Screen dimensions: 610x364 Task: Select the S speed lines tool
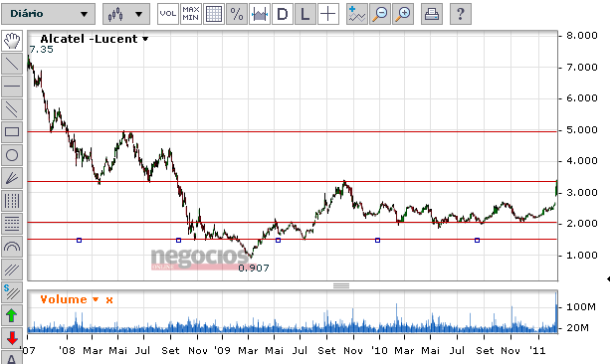(x=12, y=292)
